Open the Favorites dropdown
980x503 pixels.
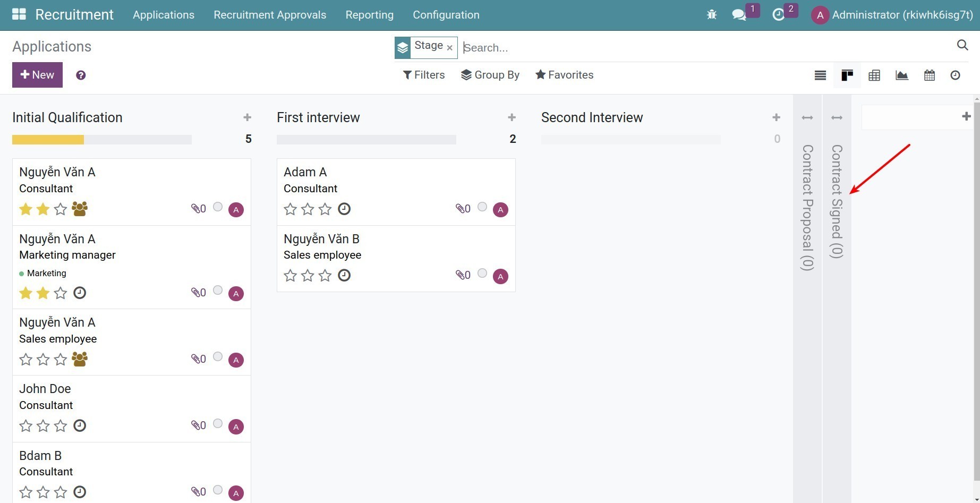[x=564, y=75]
